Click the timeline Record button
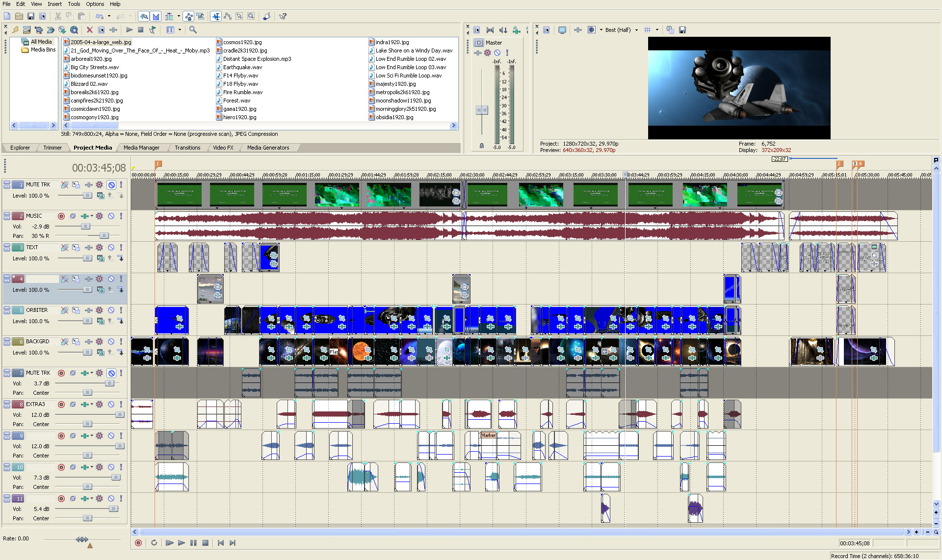The image size is (942, 560). coord(138,543)
